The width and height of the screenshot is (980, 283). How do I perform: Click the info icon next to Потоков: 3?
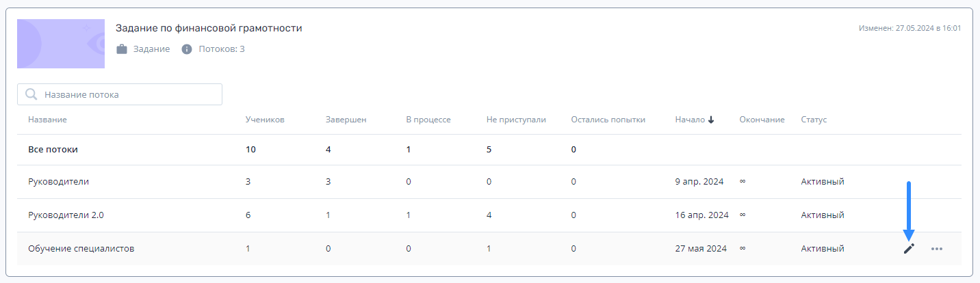pos(186,49)
